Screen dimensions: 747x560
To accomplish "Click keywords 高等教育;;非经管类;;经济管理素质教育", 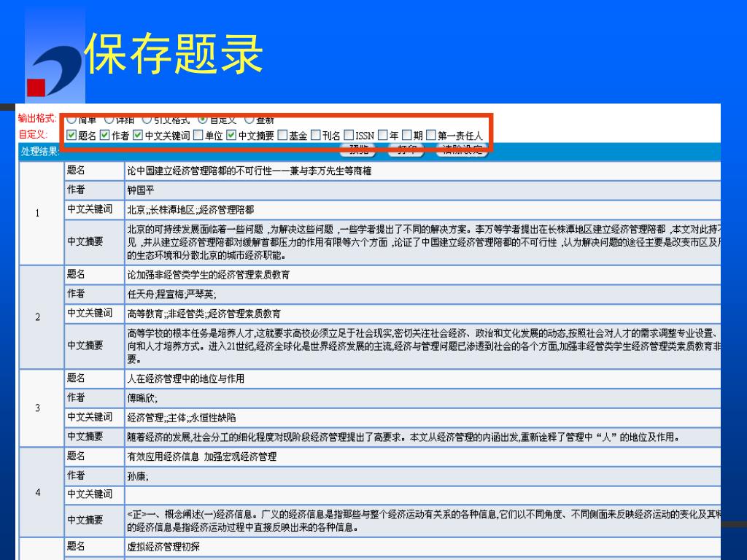I will point(204,314).
